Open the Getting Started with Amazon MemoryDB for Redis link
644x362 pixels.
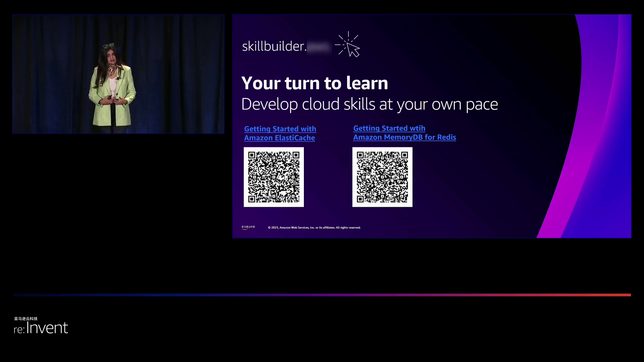click(405, 133)
